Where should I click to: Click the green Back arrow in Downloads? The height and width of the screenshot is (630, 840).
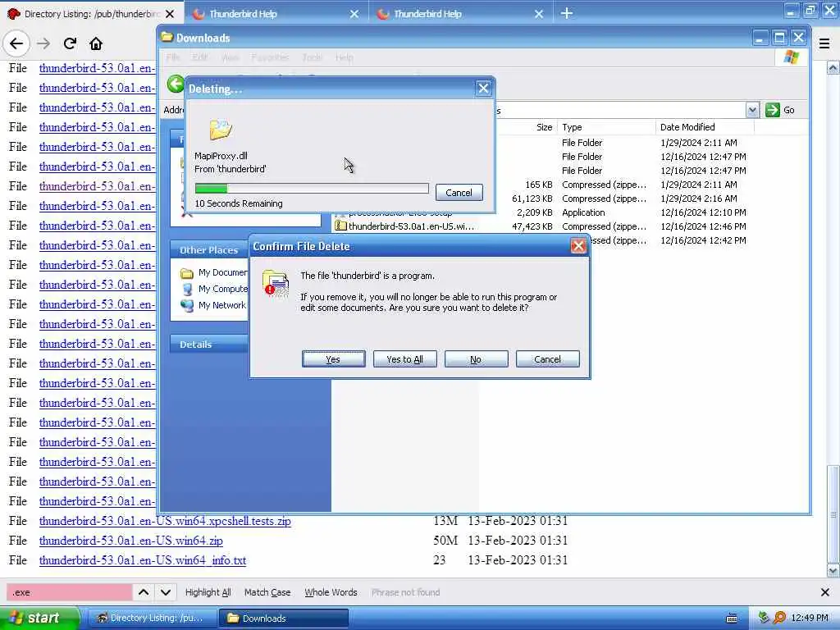[176, 84]
